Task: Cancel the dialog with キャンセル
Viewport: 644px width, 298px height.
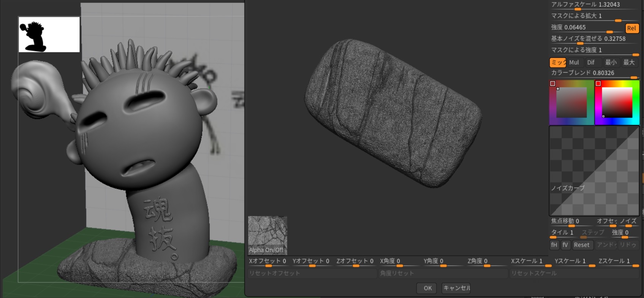Action: [x=457, y=288]
